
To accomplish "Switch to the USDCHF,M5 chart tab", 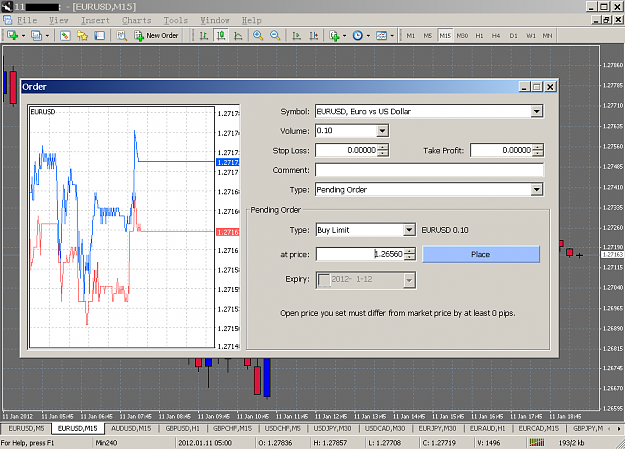I will (x=283, y=429).
